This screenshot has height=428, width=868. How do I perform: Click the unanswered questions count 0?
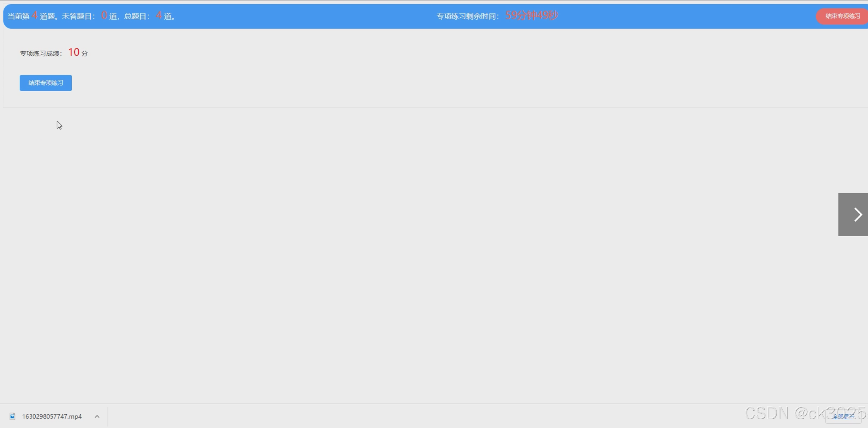click(x=104, y=16)
